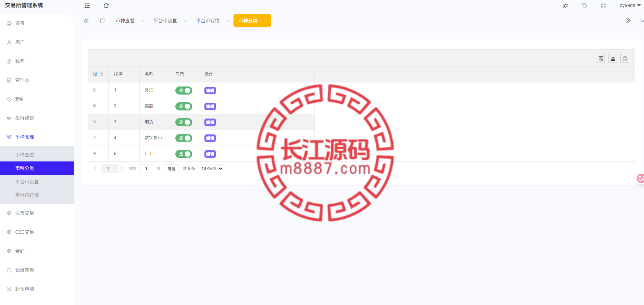The width and height of the screenshot is (644, 305).
Task: Expand the 合约 sidebar menu
Action: click(37, 251)
